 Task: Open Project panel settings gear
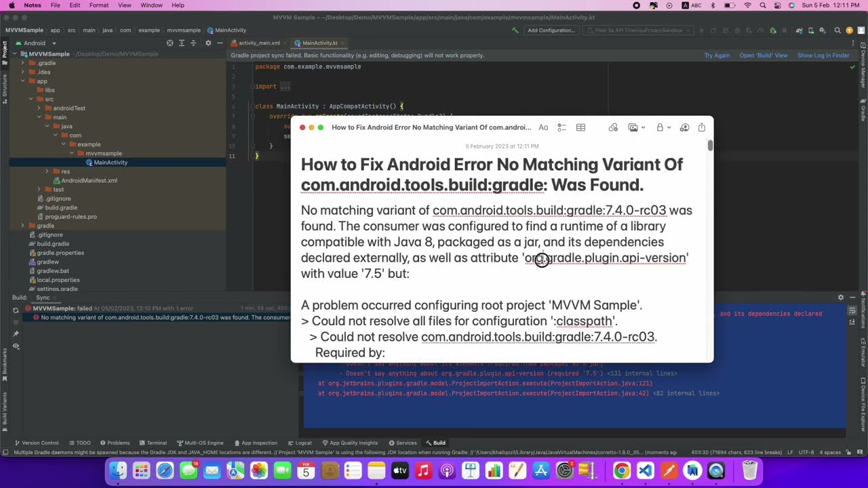(x=208, y=43)
